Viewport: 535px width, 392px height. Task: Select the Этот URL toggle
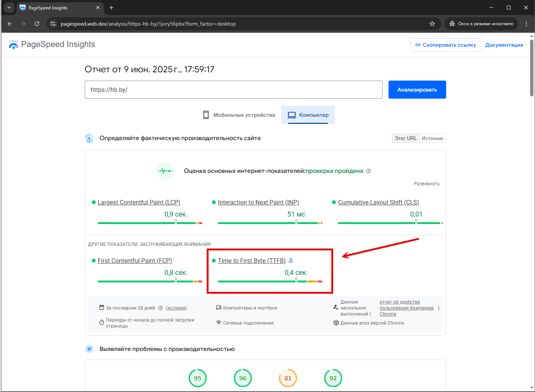click(406, 138)
